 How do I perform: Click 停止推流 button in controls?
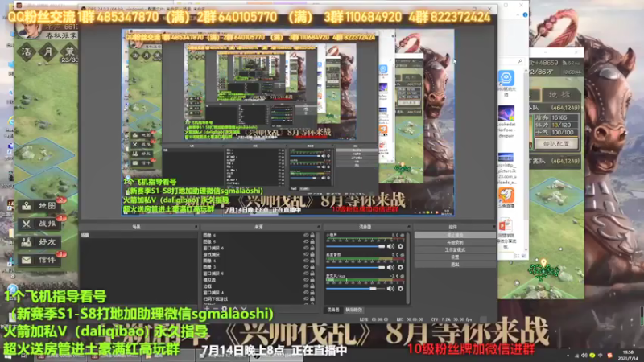tap(455, 235)
